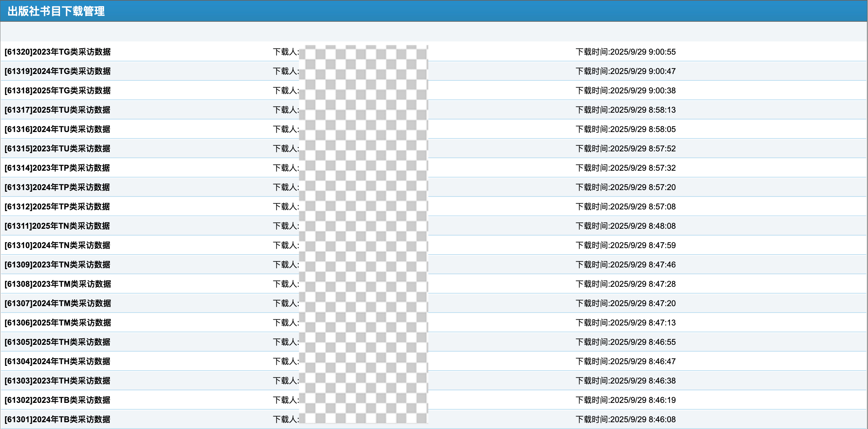This screenshot has height=429, width=868.
Task: Click [61315]2023年TU类采访数据 row
Action: tap(58, 149)
